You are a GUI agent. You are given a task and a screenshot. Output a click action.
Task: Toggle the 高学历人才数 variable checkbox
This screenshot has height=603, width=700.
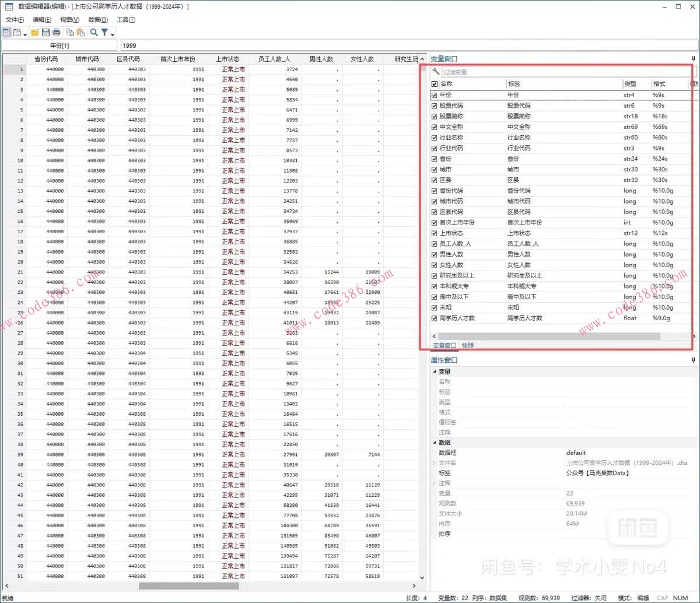tap(434, 318)
